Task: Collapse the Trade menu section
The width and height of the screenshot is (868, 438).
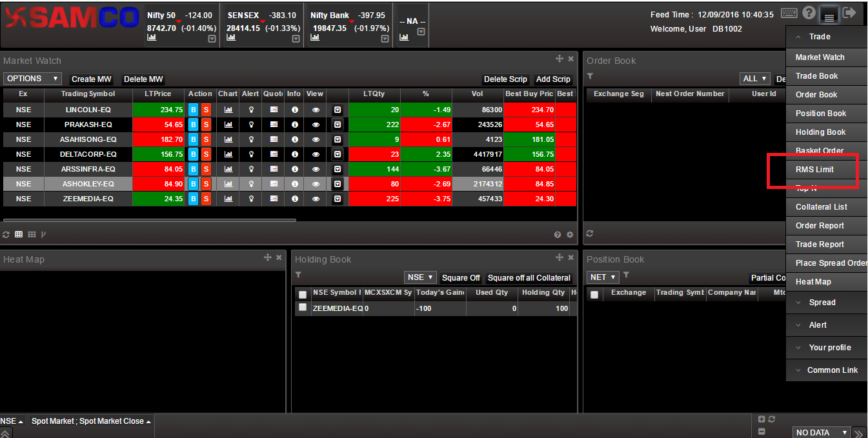Action: pos(827,37)
